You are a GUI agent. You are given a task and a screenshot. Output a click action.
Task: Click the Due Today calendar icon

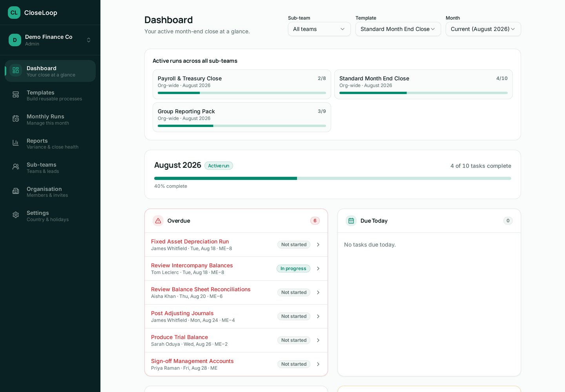tap(351, 221)
